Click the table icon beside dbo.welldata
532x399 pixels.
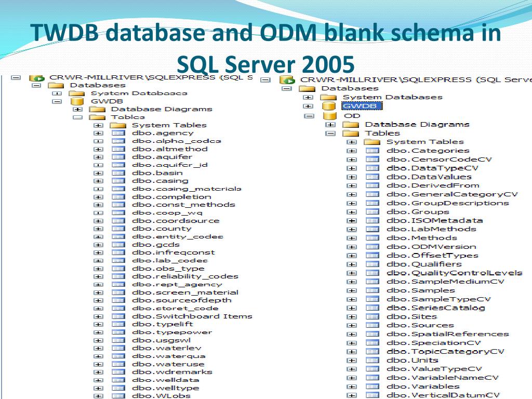(x=118, y=380)
